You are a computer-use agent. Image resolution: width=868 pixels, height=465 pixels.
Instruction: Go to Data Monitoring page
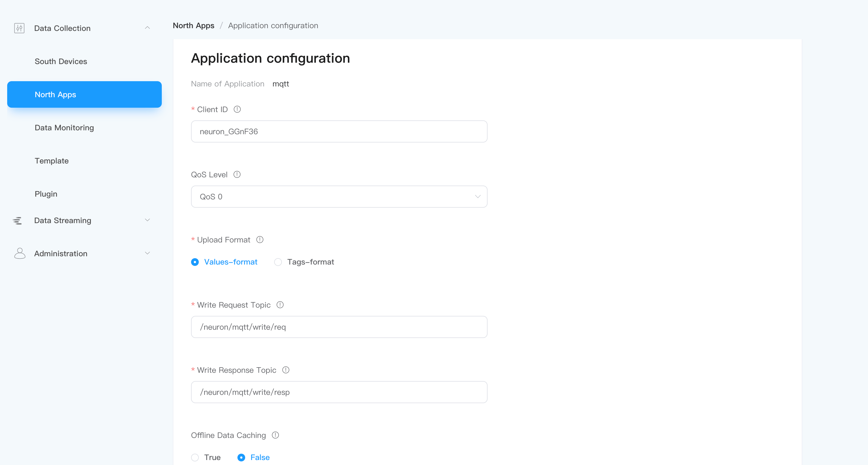[64, 127]
